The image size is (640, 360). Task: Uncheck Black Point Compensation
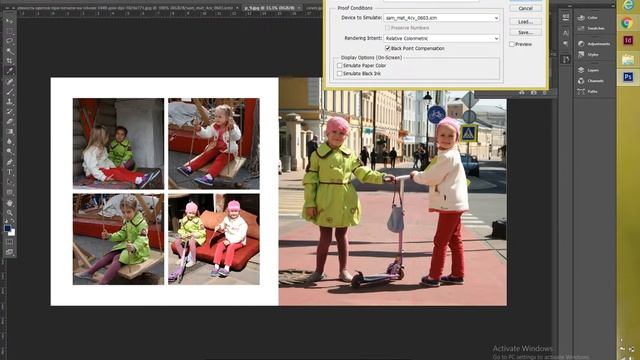point(388,48)
